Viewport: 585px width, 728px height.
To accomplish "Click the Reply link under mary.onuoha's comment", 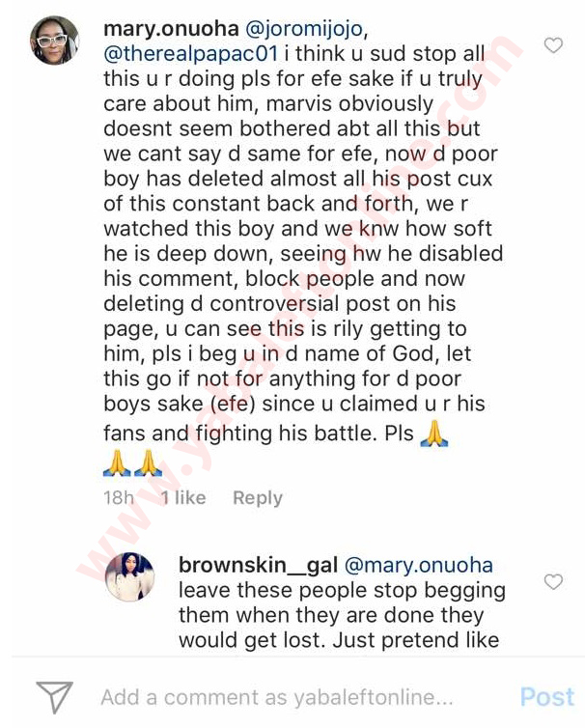I will (x=258, y=497).
